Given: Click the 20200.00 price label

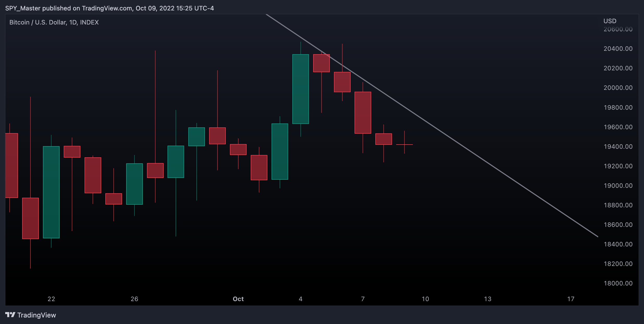Looking at the screenshot, I should pyautogui.click(x=618, y=68).
